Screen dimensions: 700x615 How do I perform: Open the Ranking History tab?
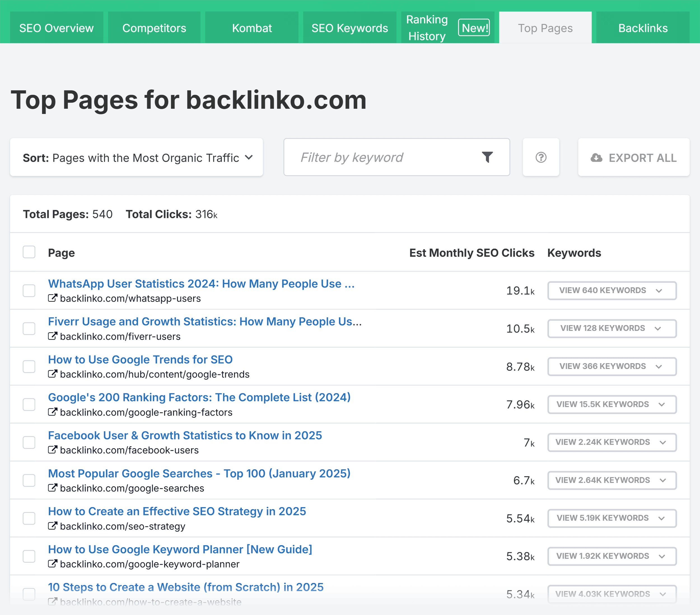pyautogui.click(x=448, y=28)
